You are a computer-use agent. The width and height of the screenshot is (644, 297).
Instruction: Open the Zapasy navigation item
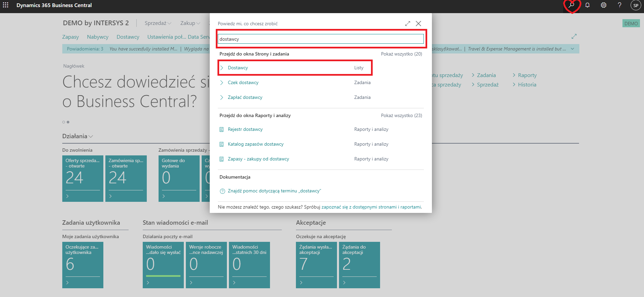(70, 37)
